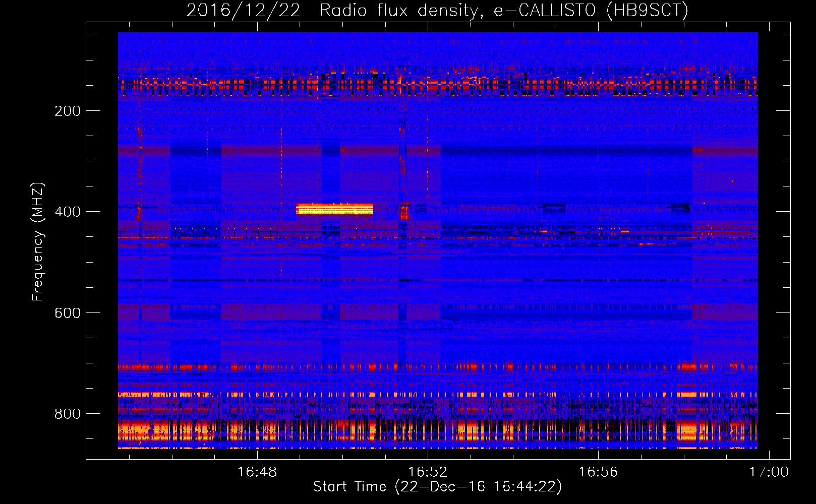Click the "Start Time (22-Dec-16 16:44:22)" axis label
Screen dimensions: 816x504
pyautogui.click(x=437, y=486)
